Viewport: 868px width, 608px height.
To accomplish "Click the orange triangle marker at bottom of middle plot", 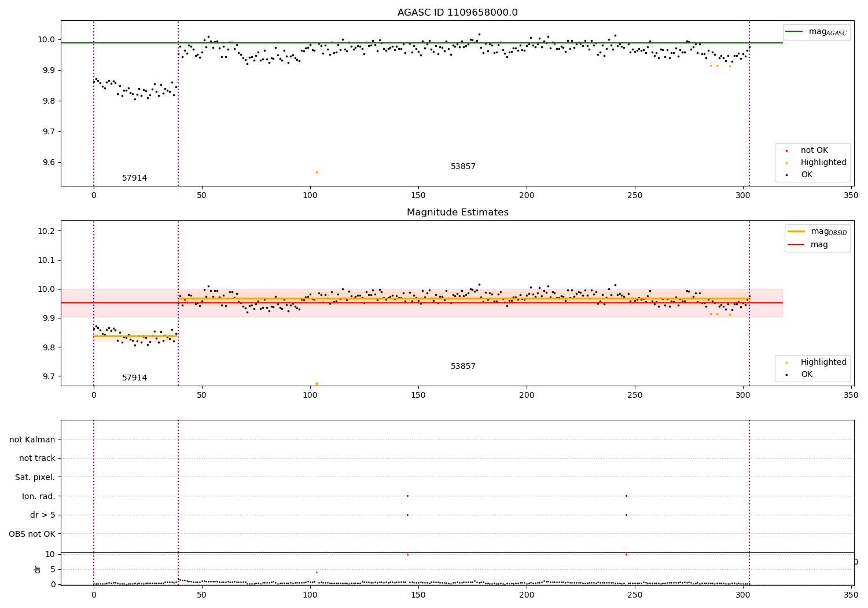I will [x=317, y=384].
